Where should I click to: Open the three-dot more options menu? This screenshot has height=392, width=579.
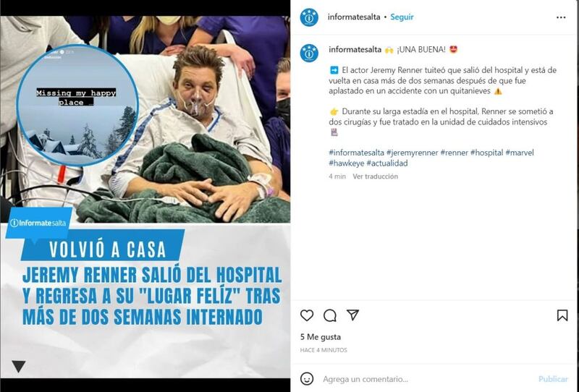(x=561, y=17)
